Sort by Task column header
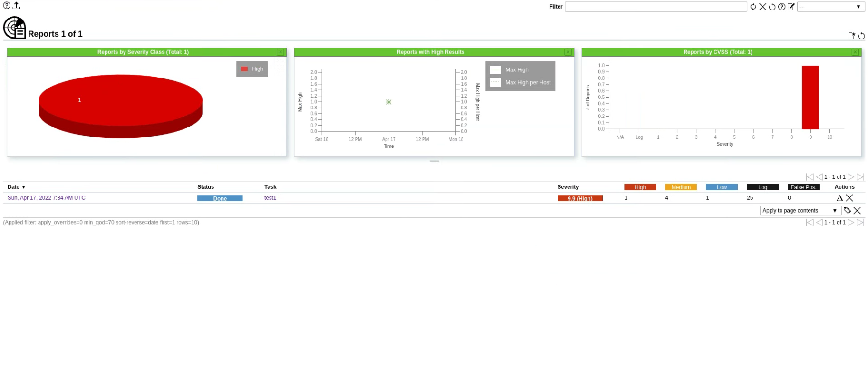868x372 pixels. 270,187
